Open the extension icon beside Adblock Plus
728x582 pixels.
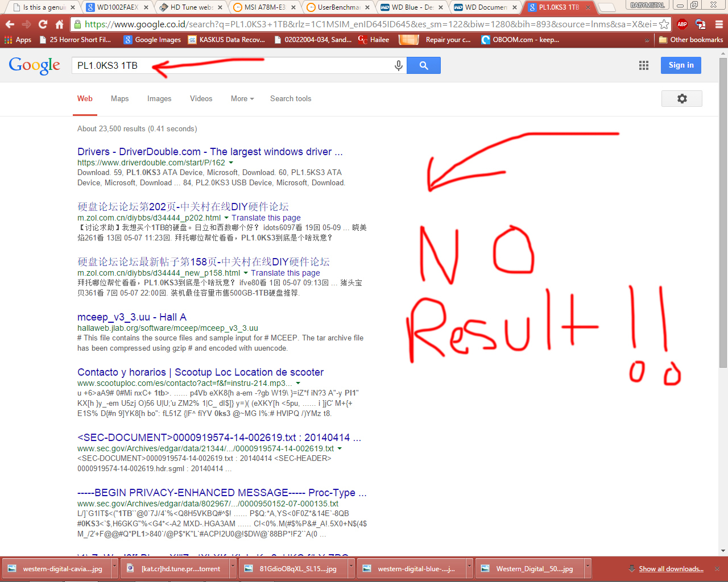tap(701, 24)
